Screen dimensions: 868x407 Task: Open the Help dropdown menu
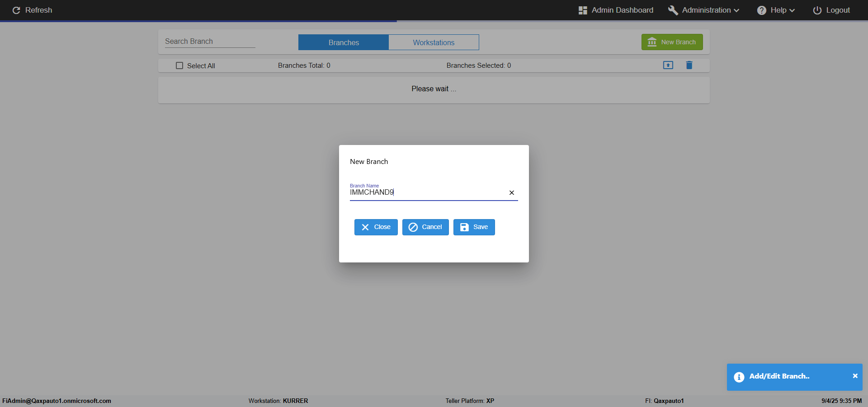[x=776, y=10]
